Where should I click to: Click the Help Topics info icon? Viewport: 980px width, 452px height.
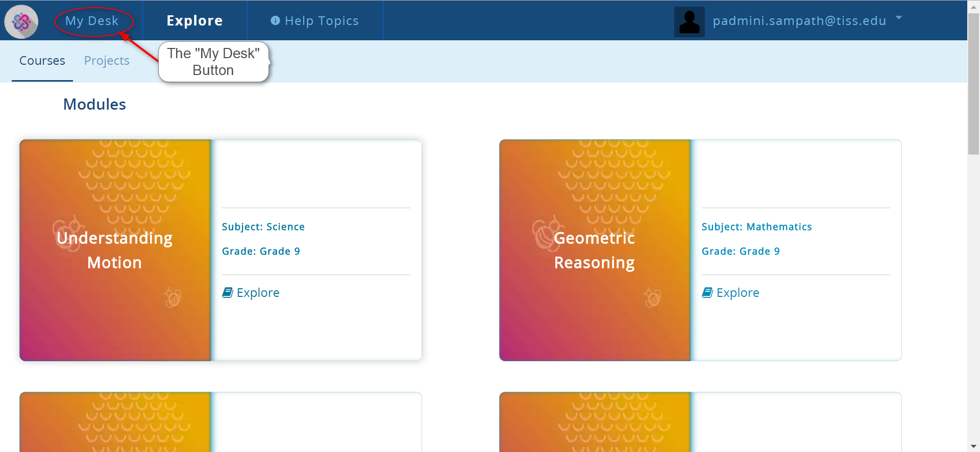coord(275,20)
